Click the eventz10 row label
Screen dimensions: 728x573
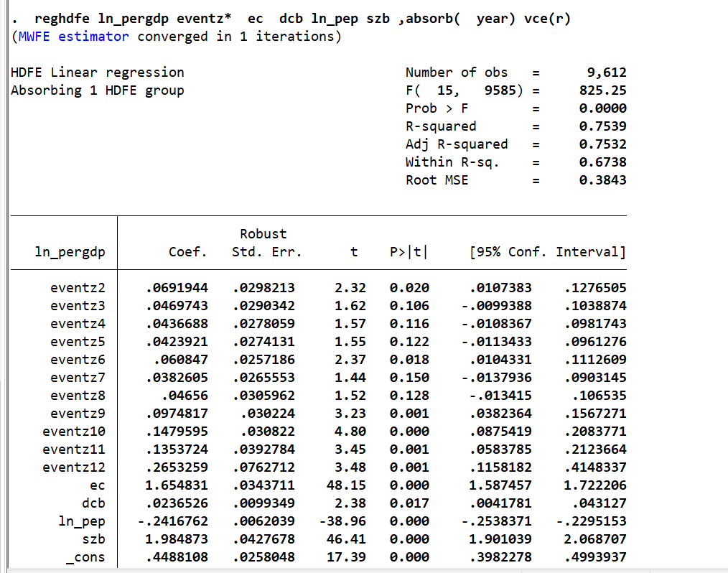74,432
